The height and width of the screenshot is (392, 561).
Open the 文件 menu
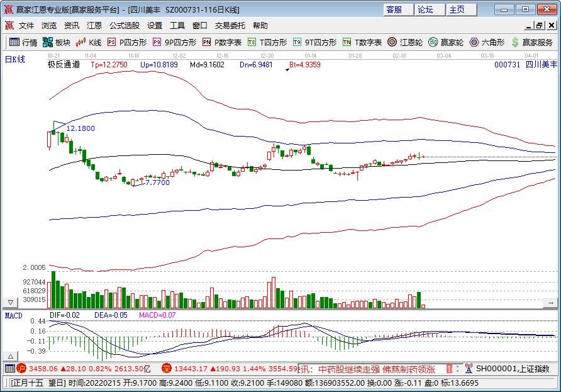[26, 25]
